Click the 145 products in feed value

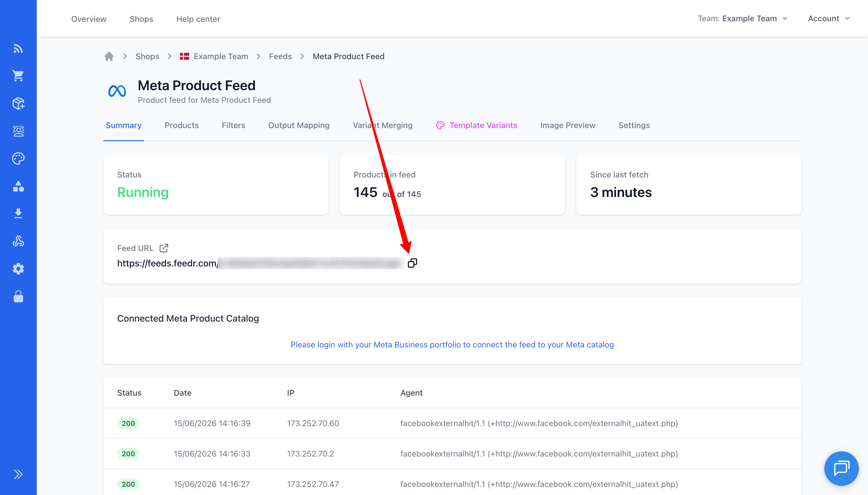[x=365, y=192]
